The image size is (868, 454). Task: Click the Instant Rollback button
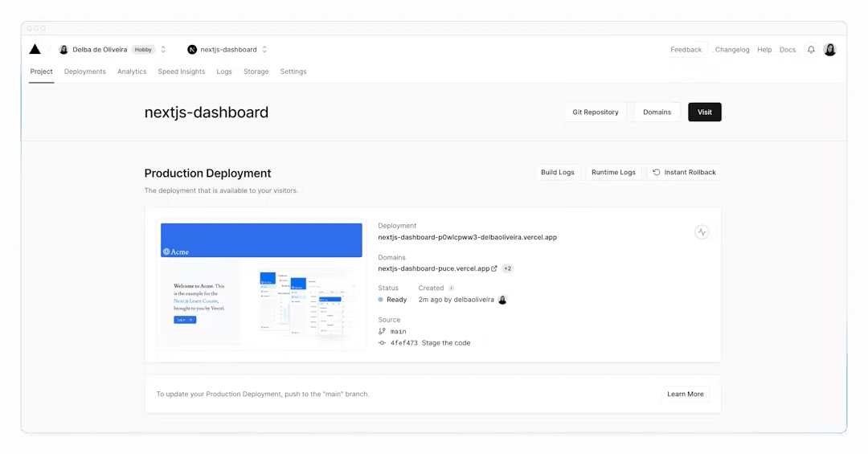click(684, 172)
